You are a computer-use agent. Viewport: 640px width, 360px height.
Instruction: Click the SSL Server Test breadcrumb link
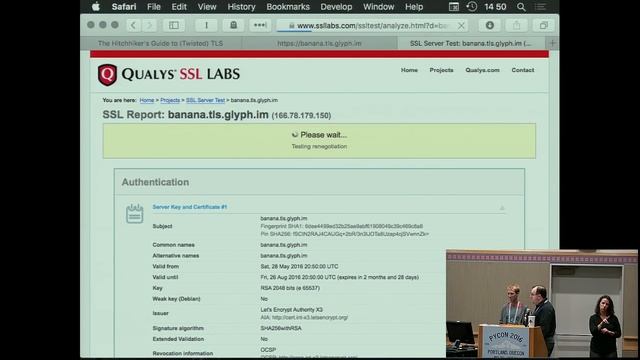tap(205, 100)
